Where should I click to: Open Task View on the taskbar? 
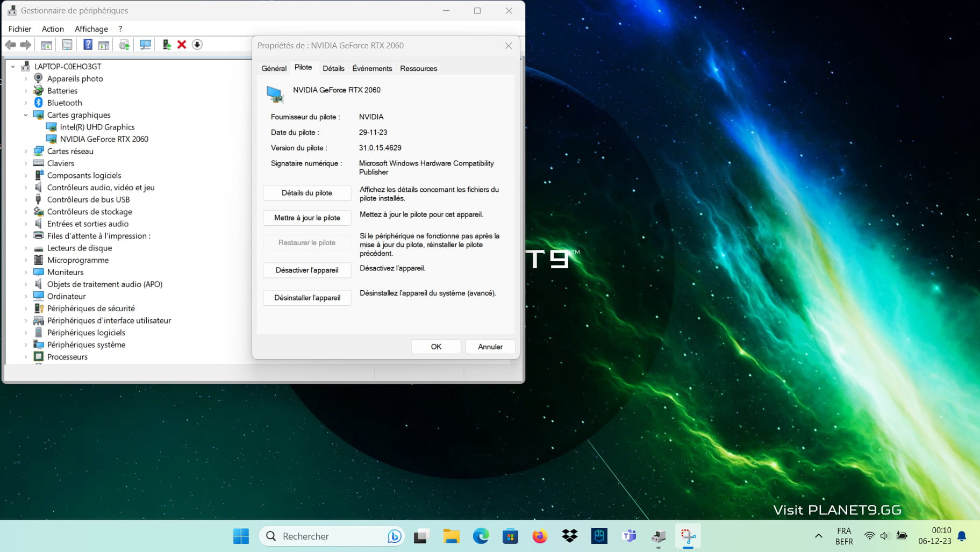click(421, 536)
